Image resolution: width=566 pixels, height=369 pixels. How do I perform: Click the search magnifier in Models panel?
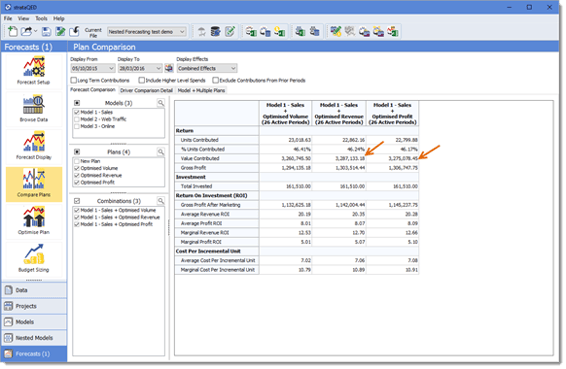(x=161, y=103)
